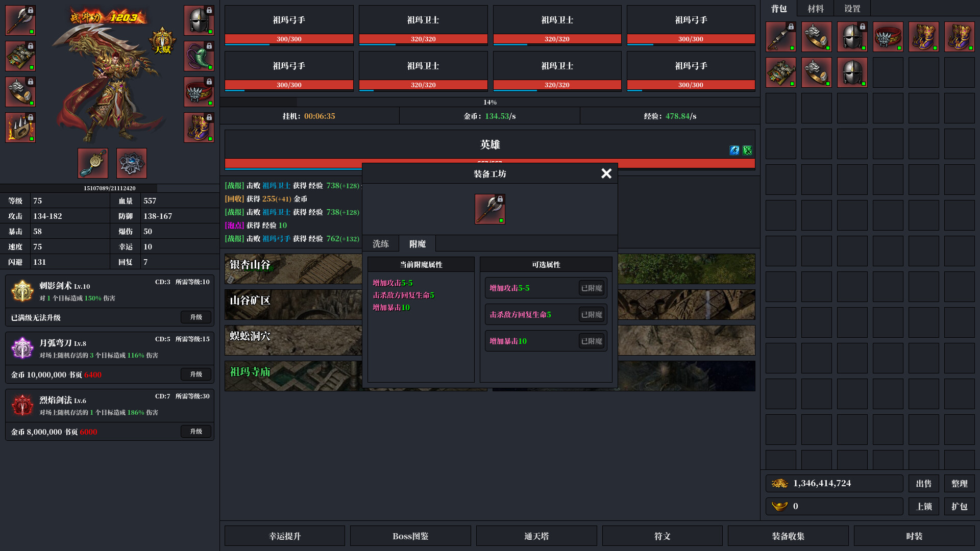Toggle the green icon next to 英雄 title bar
The width and height of the screenshot is (980, 551).
pyautogui.click(x=747, y=150)
